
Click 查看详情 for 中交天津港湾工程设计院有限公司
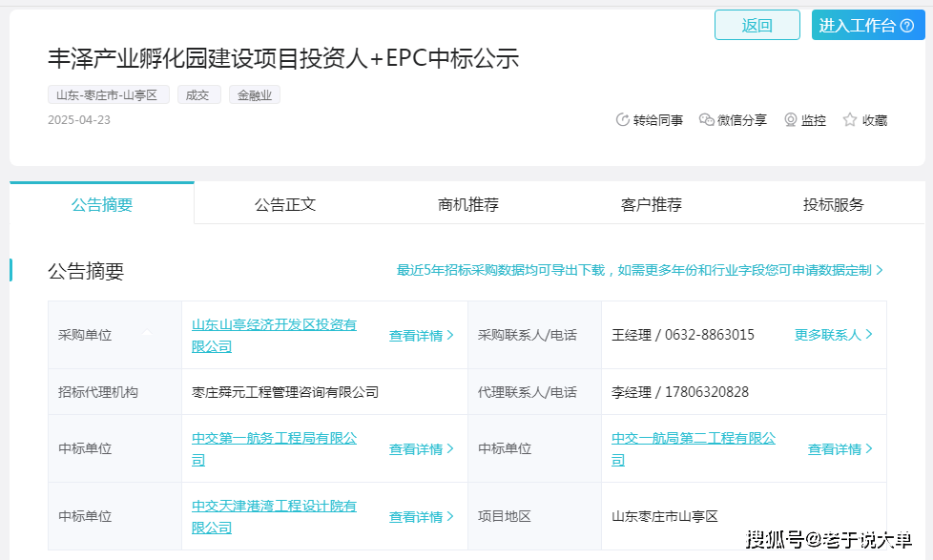[x=422, y=517]
